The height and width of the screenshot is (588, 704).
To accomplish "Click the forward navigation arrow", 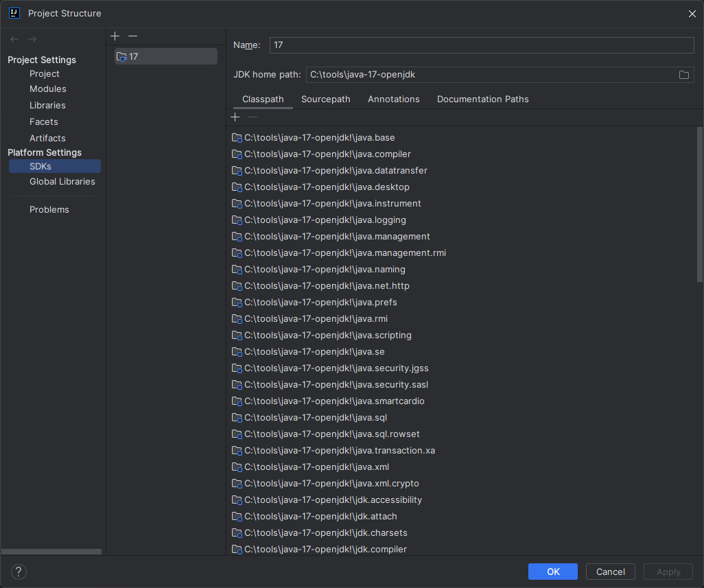I will [x=32, y=39].
